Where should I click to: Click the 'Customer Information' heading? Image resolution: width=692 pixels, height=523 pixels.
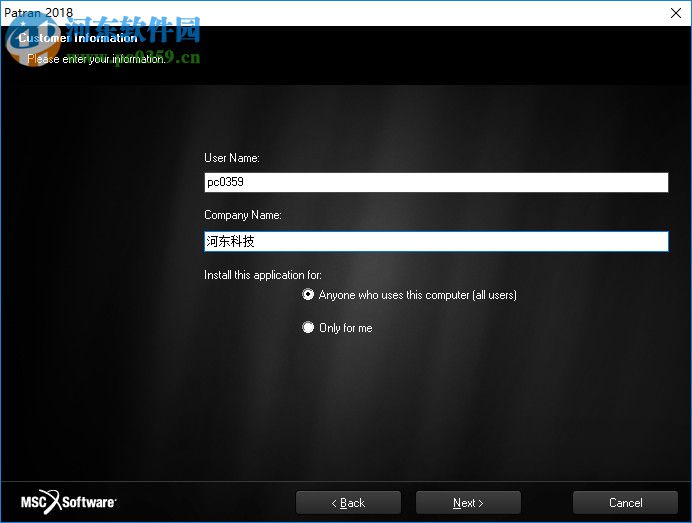pos(78,38)
